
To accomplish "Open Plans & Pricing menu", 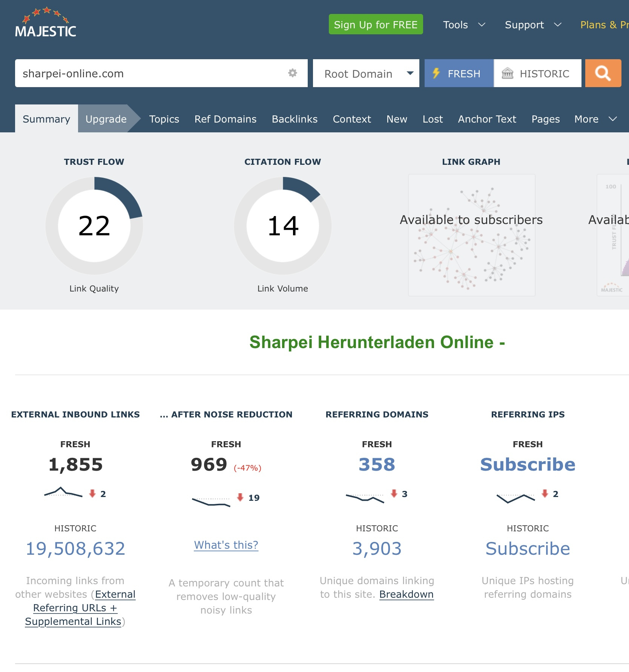I will point(604,25).
